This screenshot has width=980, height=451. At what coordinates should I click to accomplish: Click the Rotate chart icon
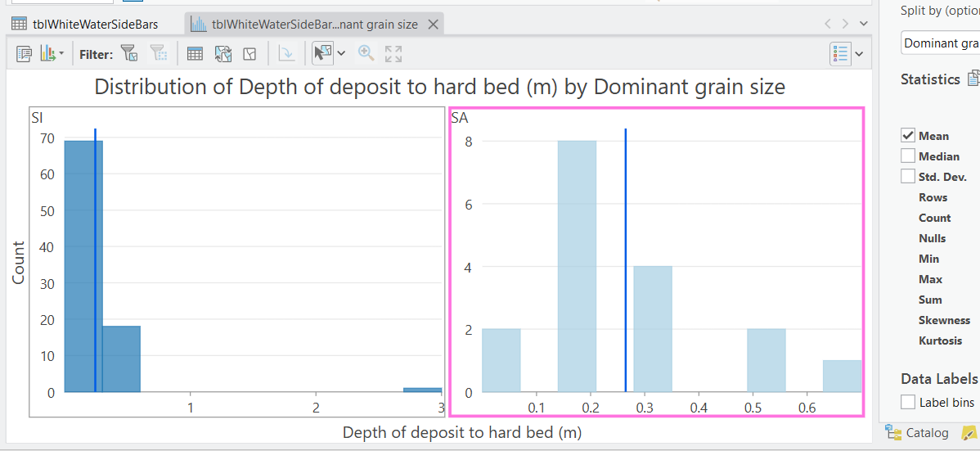click(x=286, y=54)
